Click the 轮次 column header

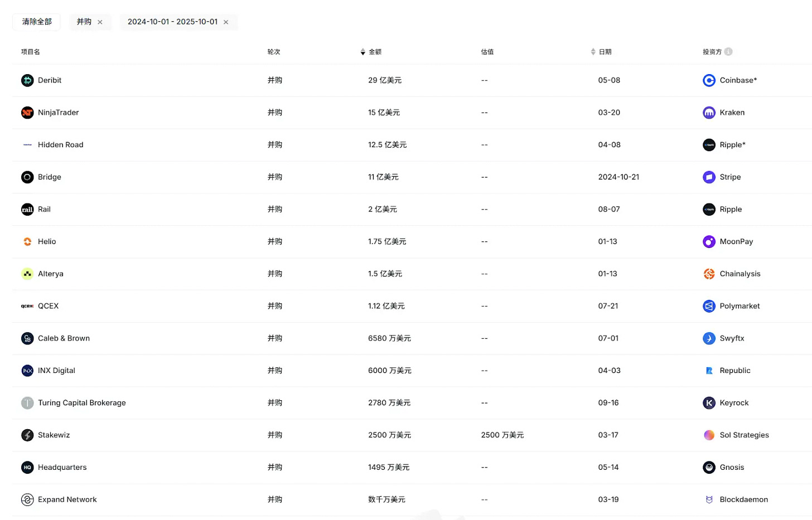(274, 52)
